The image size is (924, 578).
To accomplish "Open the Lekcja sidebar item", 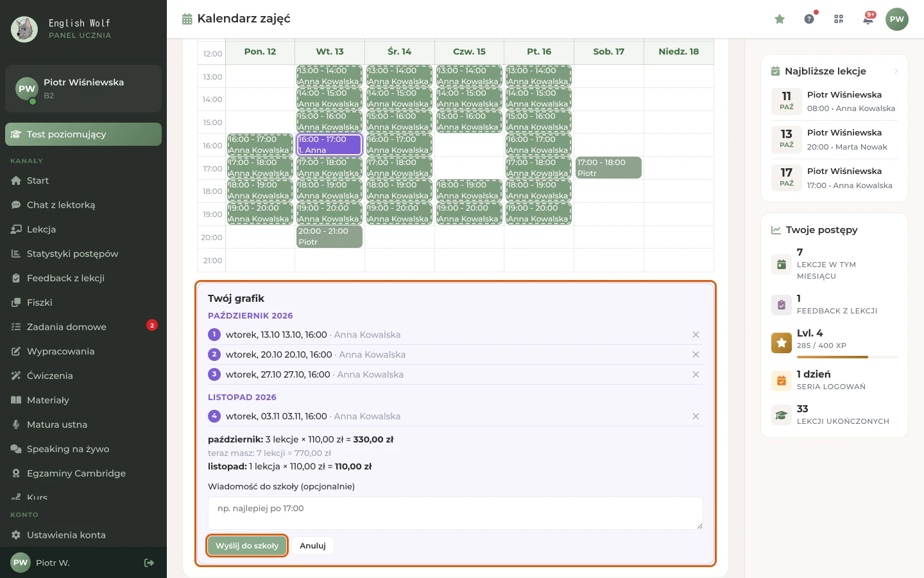I will pos(83,229).
